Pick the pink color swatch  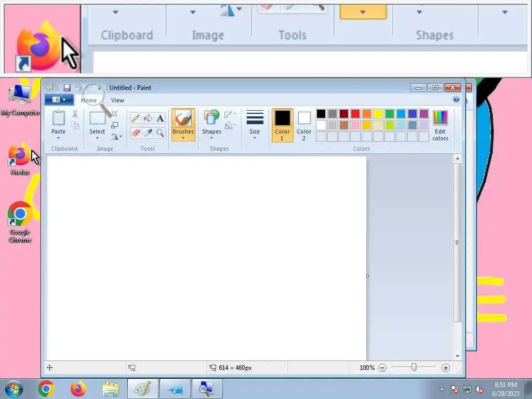[355, 125]
